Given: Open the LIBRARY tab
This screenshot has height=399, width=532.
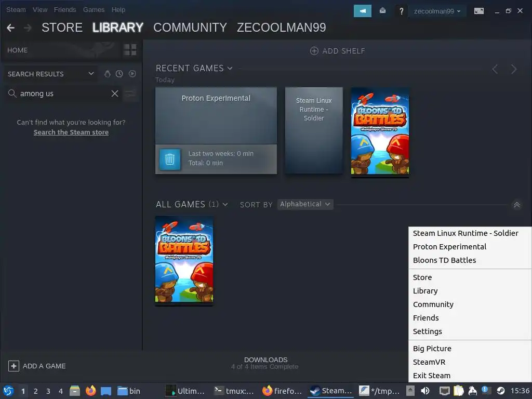Looking at the screenshot, I should [x=118, y=28].
